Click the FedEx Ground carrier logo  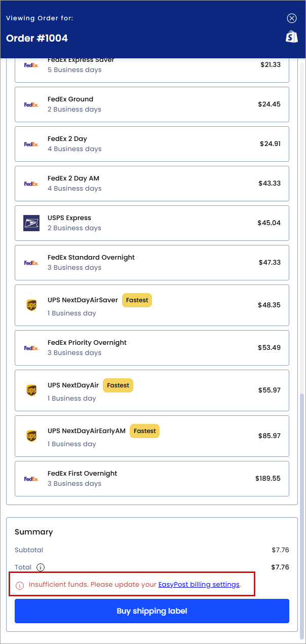31,104
